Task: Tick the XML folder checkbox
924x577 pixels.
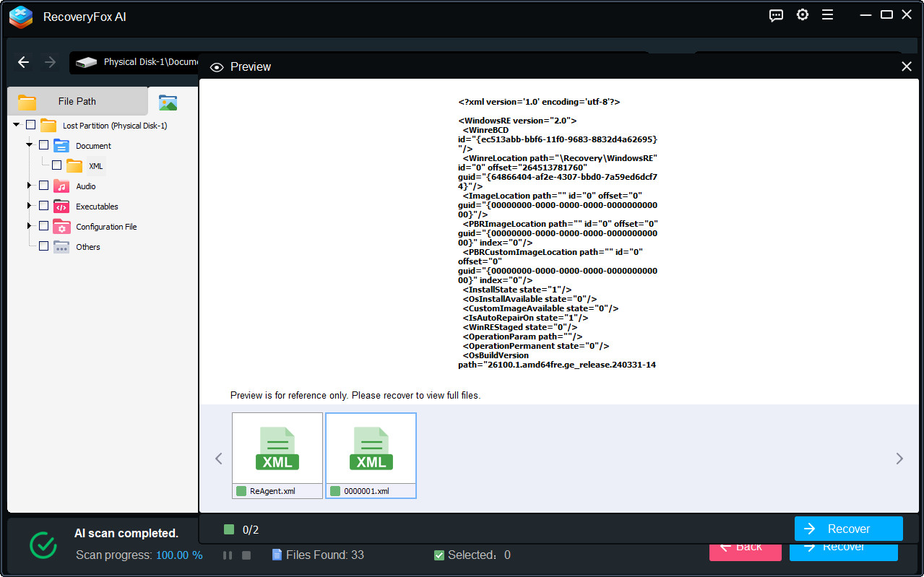Action: pos(56,165)
